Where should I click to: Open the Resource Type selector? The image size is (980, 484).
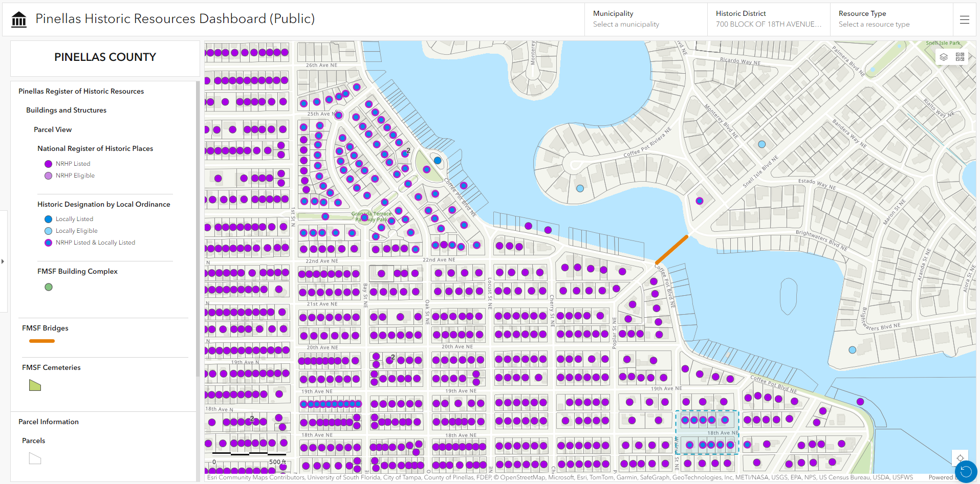(891, 19)
